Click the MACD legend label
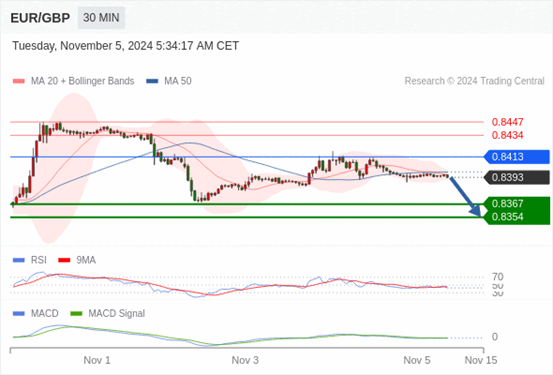 [44, 314]
